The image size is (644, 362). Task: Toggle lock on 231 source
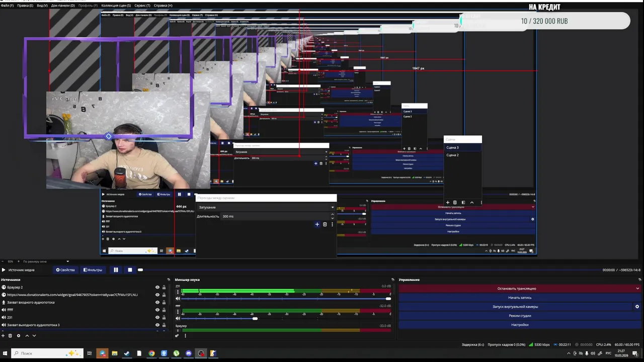[x=164, y=318]
